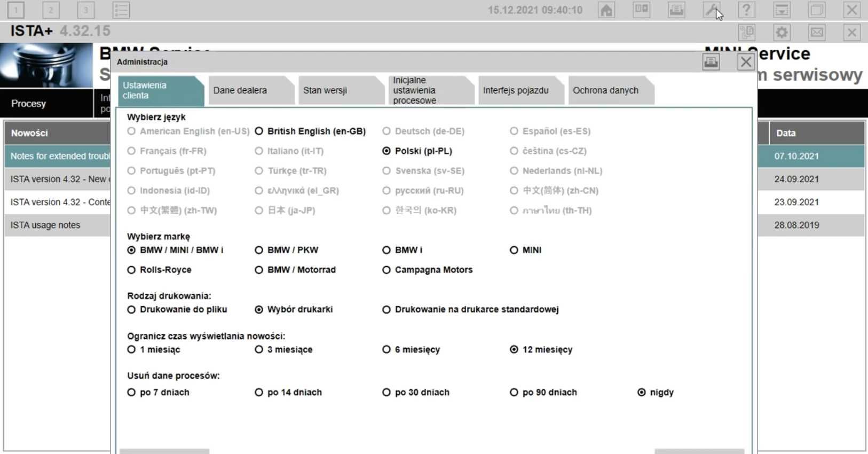Open the gear settings icon on second row
The image size is (868, 454).
coord(782,33)
